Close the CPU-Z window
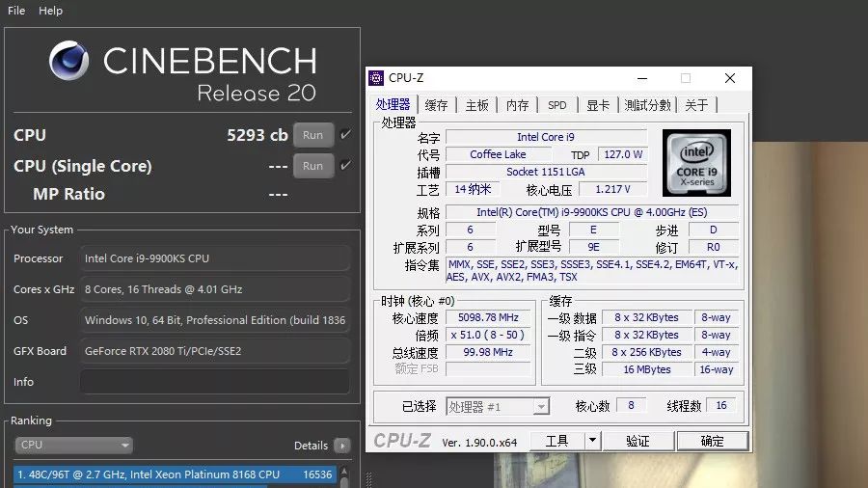Screen dimensions: 868x488 point(730,78)
